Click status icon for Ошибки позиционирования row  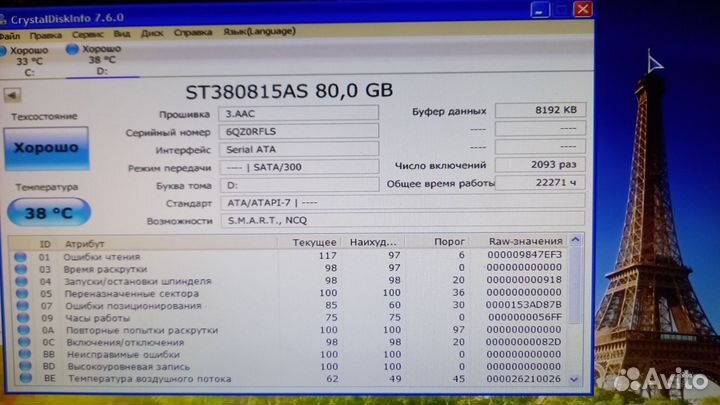(x=22, y=306)
